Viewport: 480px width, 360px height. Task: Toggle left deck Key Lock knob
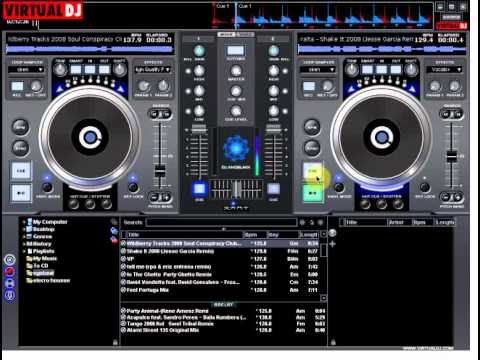[133, 187]
